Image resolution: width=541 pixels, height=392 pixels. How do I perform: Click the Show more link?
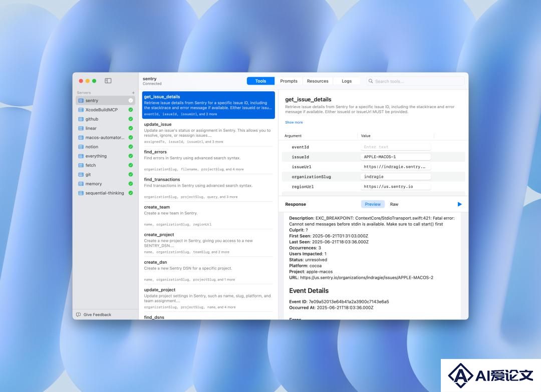click(294, 122)
